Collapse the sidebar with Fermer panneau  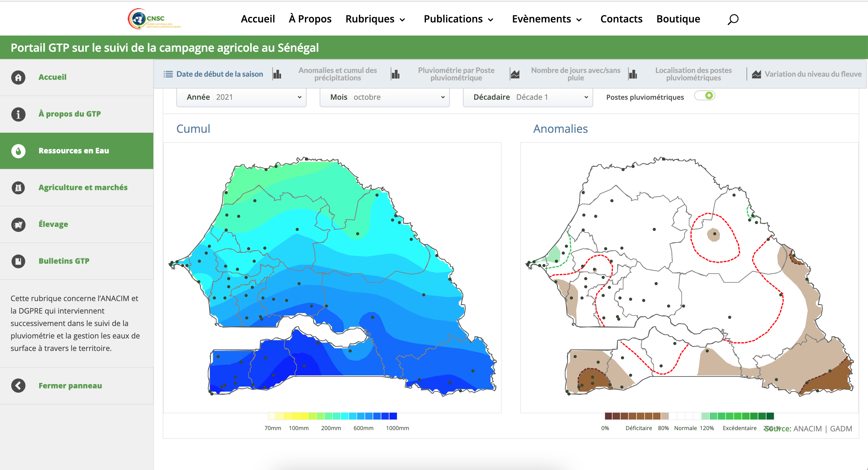18,385
